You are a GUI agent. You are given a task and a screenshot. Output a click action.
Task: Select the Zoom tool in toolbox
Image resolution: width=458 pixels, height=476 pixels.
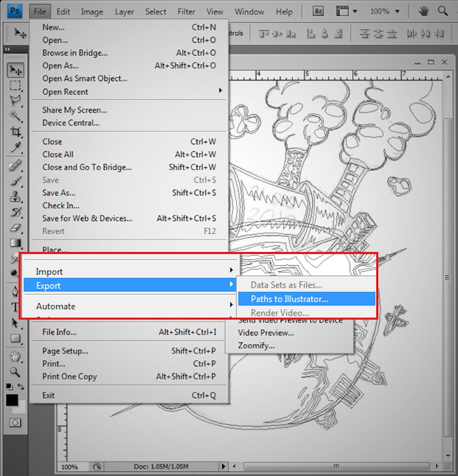tap(15, 372)
